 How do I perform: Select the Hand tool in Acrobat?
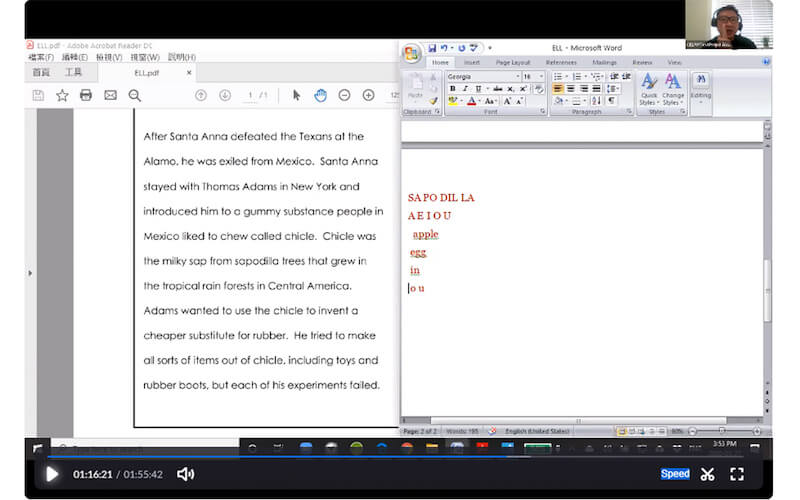tap(320, 95)
